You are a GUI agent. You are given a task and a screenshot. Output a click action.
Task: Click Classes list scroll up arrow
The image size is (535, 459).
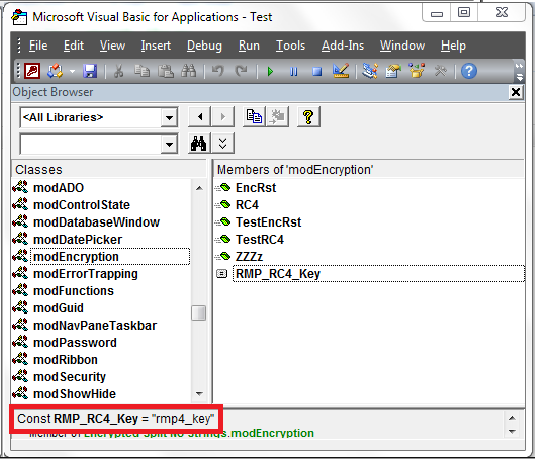pyautogui.click(x=199, y=188)
